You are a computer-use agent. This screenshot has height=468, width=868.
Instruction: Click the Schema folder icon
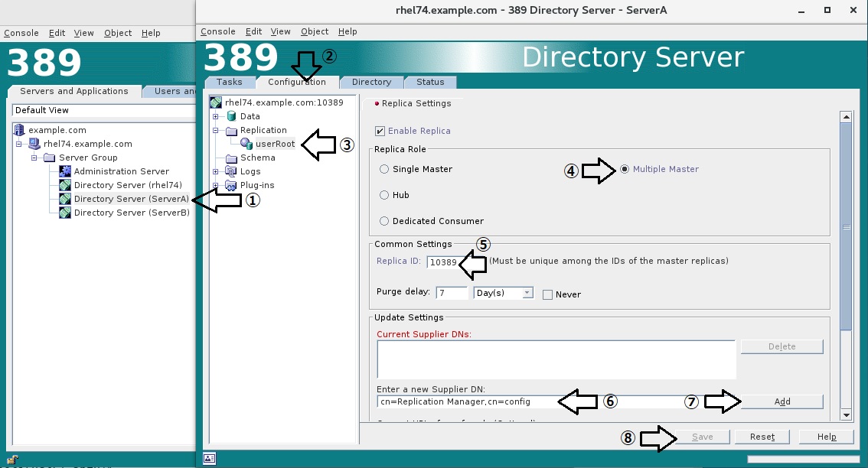point(231,157)
